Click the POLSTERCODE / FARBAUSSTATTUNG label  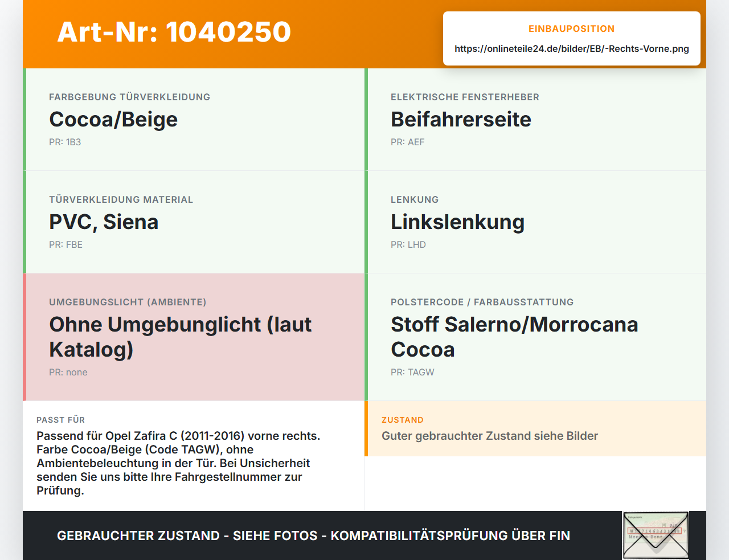[x=482, y=302]
